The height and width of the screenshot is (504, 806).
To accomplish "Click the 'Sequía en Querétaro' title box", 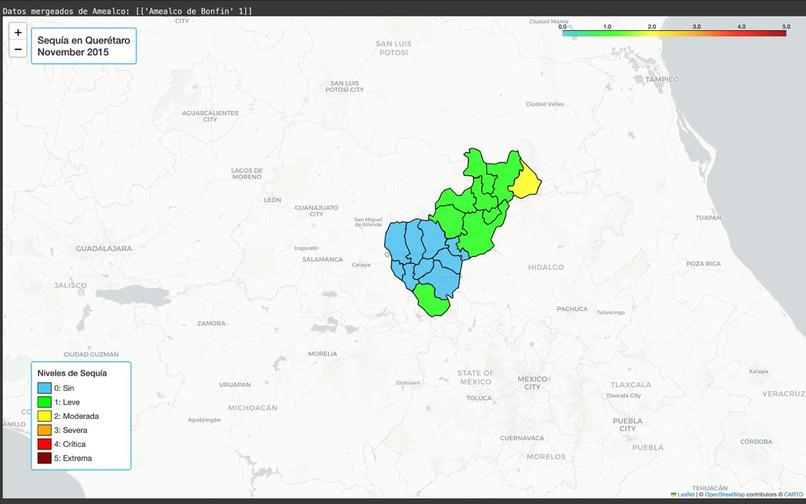I will point(84,46).
